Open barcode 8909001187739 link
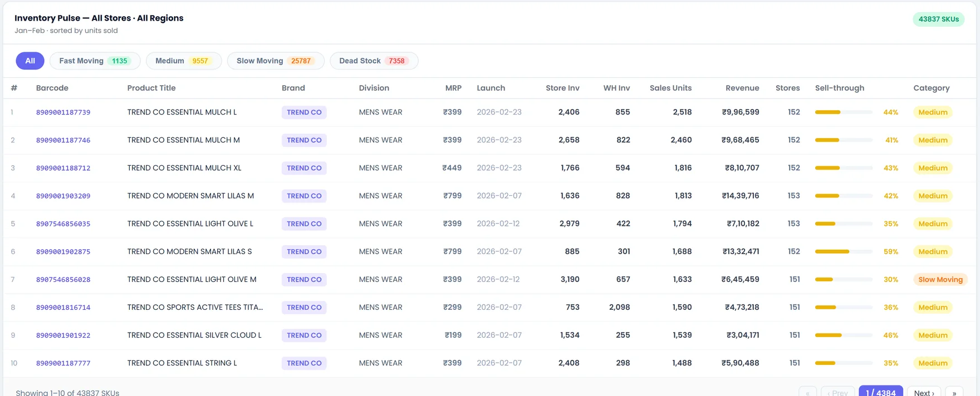Viewport: 980px width, 396px height. pos(63,112)
